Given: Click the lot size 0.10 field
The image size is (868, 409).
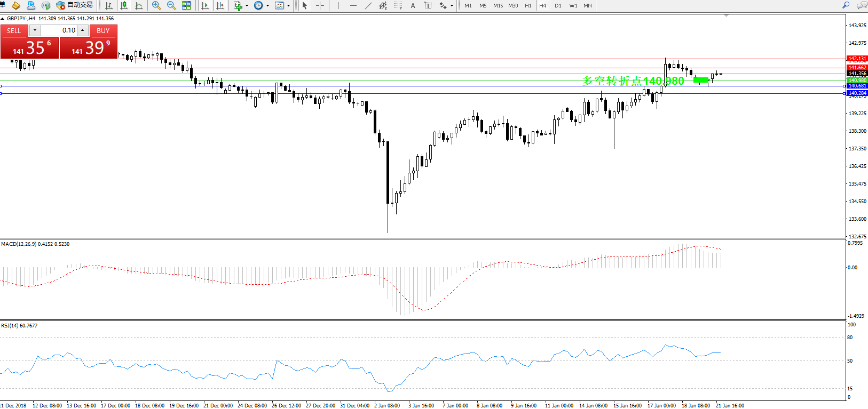Looking at the screenshot, I should pyautogui.click(x=59, y=30).
